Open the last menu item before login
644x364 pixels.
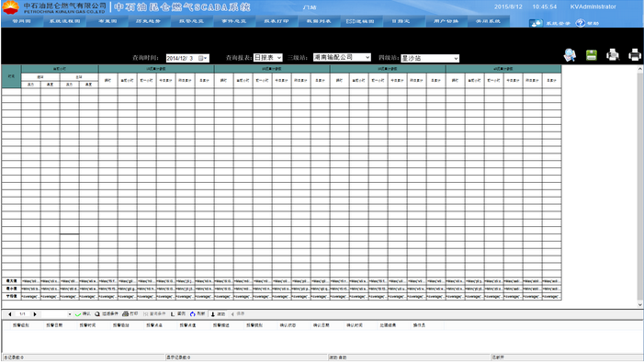click(488, 21)
